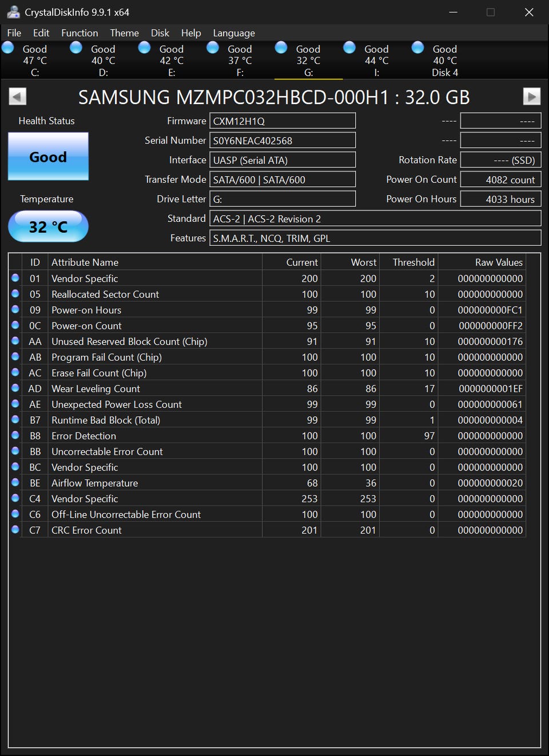Click raw value 000000000061
549x756 pixels.
(490, 404)
